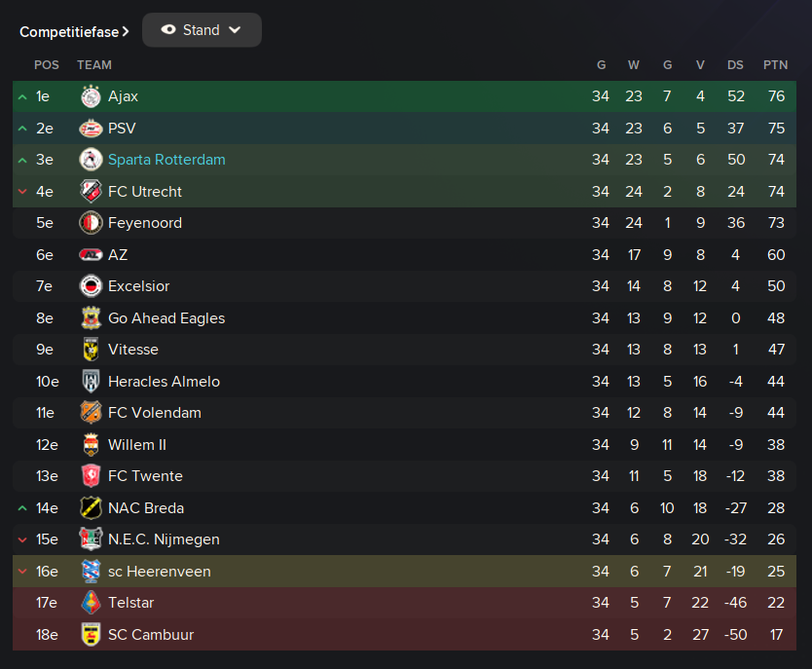
Task: Expand the Competitiefase chevron
Action: click(x=126, y=32)
